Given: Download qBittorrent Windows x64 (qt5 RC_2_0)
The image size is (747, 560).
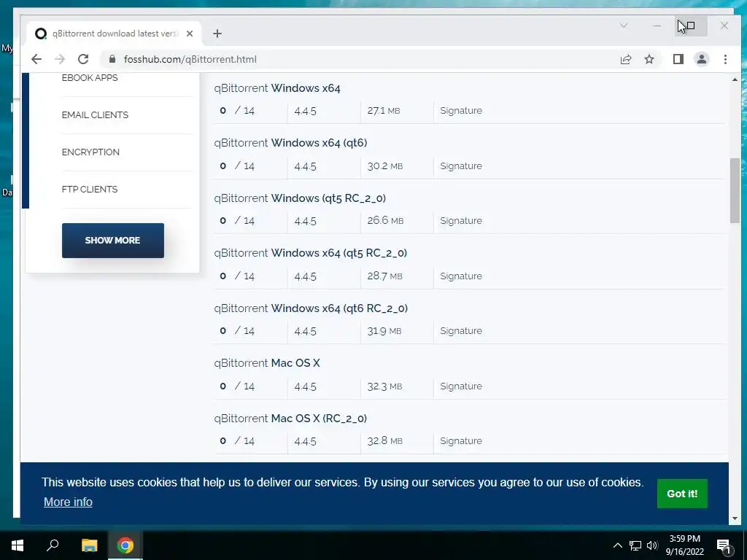Looking at the screenshot, I should [310, 253].
